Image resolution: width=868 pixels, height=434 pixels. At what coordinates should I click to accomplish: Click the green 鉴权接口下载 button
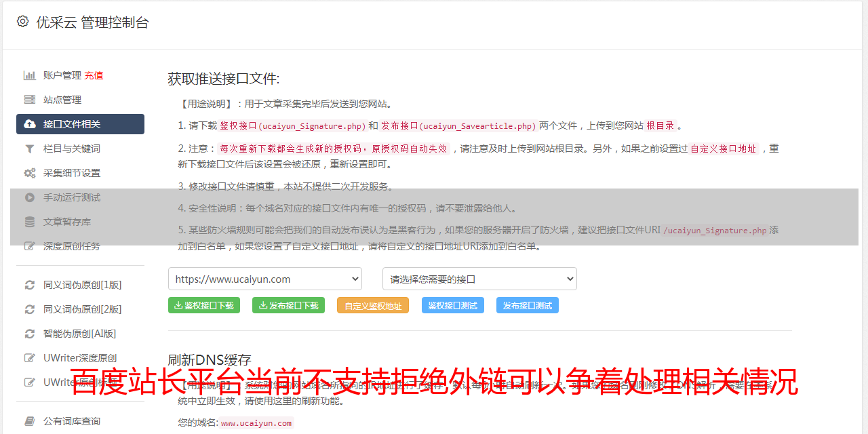coord(204,305)
